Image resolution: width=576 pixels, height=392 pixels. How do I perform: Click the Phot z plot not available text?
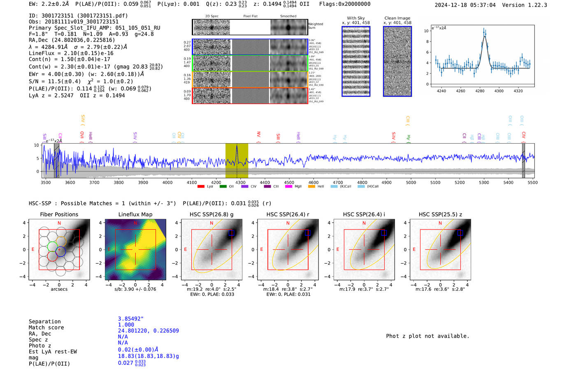427,336
